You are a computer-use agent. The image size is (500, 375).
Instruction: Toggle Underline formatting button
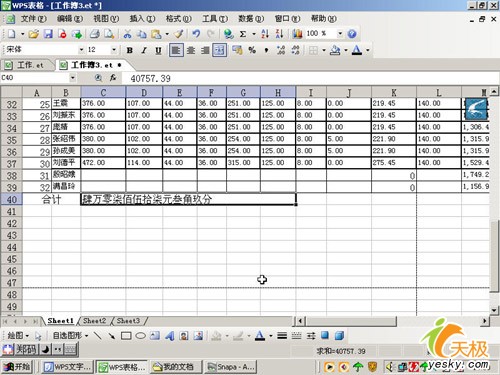pyautogui.click(x=158, y=50)
